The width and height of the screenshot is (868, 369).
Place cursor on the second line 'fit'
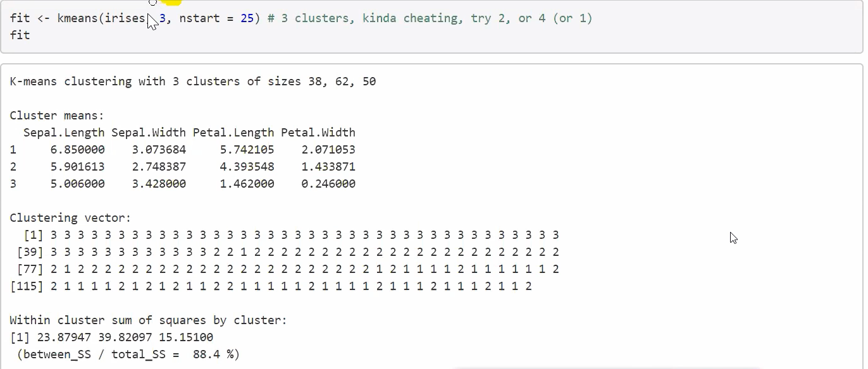tap(20, 35)
